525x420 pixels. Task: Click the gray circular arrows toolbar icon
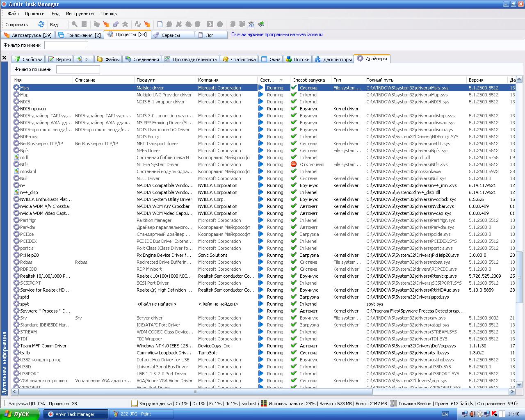pos(138,25)
